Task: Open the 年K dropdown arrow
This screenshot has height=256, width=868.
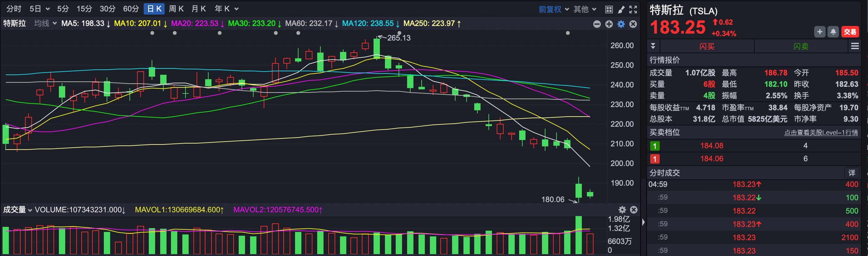Action: coord(236,9)
